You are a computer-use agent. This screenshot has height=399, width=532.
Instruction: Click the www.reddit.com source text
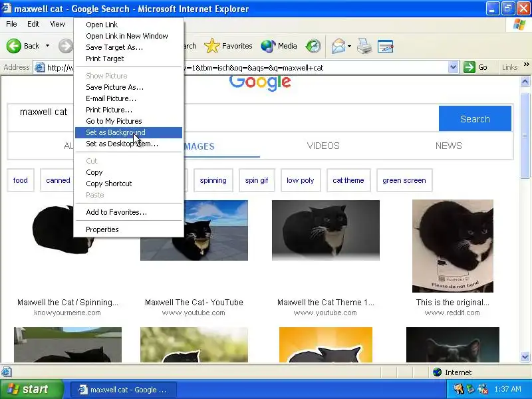(x=452, y=313)
